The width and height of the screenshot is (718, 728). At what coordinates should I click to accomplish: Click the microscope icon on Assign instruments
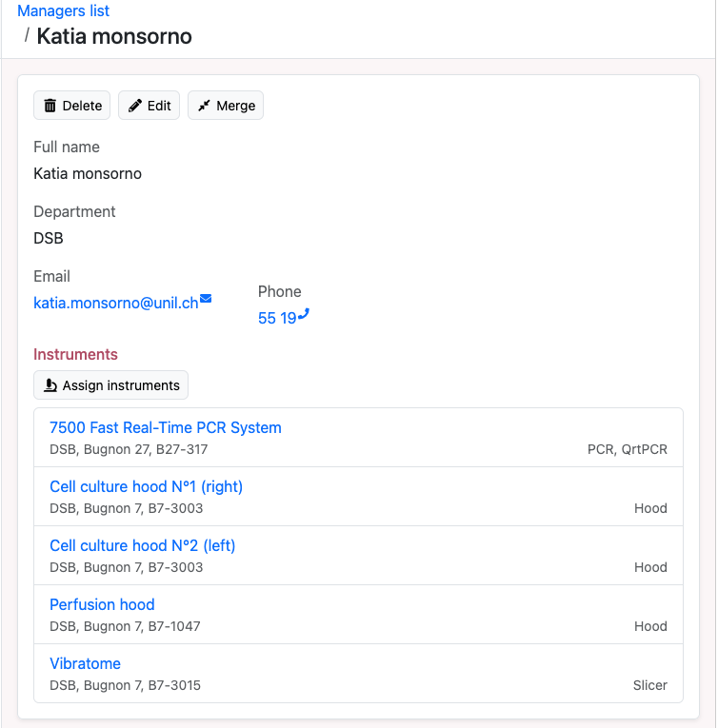click(x=50, y=385)
